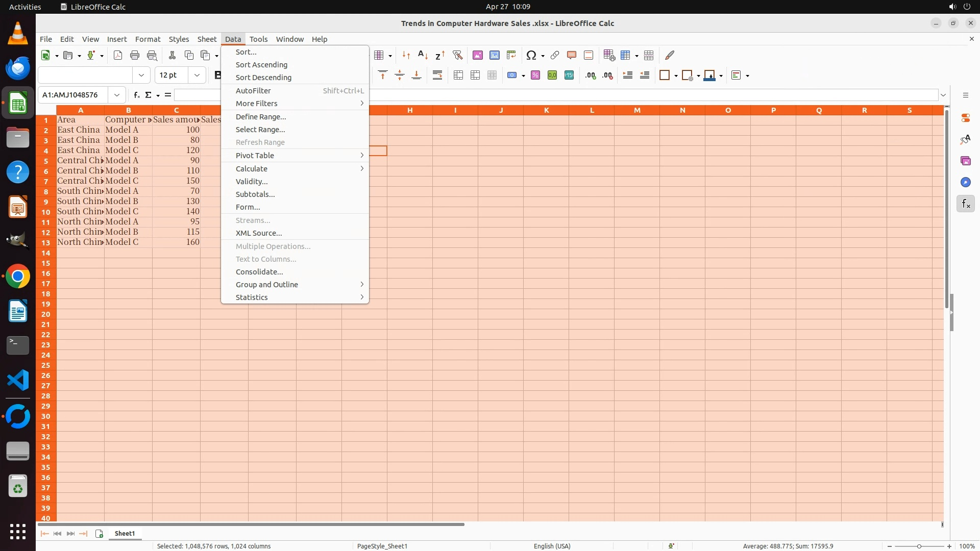The height and width of the screenshot is (551, 980).
Task: Click the Insert Hyperlink chain icon
Action: tap(554, 55)
